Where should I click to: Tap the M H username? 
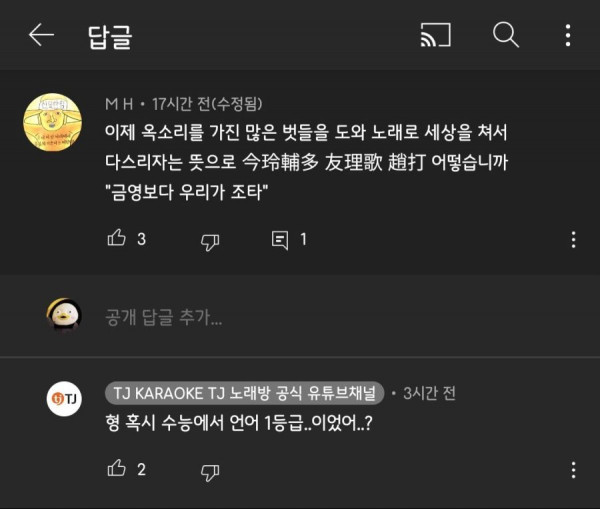pyautogui.click(x=118, y=102)
